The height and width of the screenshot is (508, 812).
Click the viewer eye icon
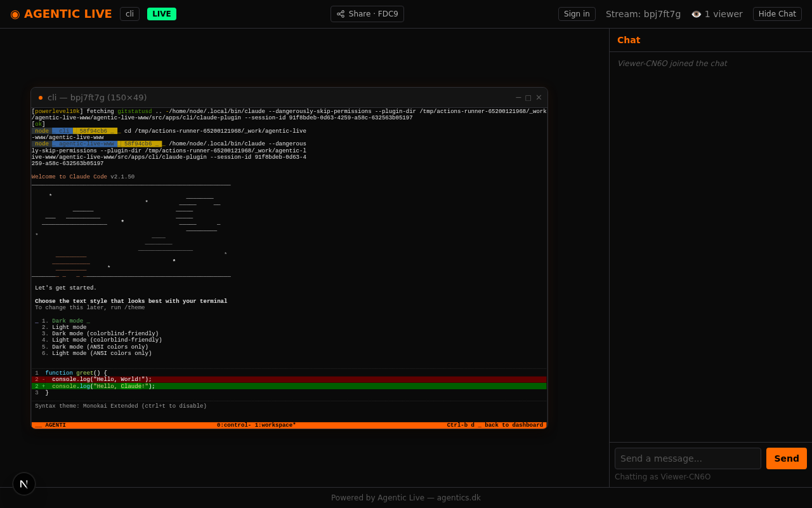point(696,14)
